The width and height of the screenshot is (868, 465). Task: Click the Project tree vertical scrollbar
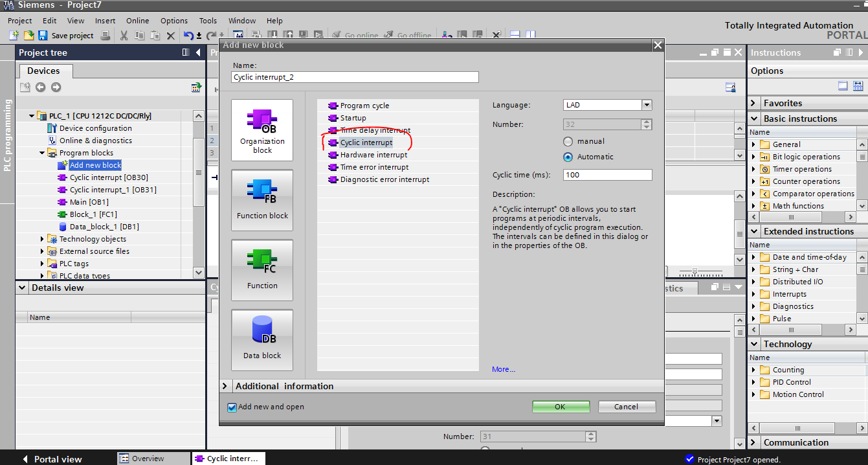click(199, 194)
